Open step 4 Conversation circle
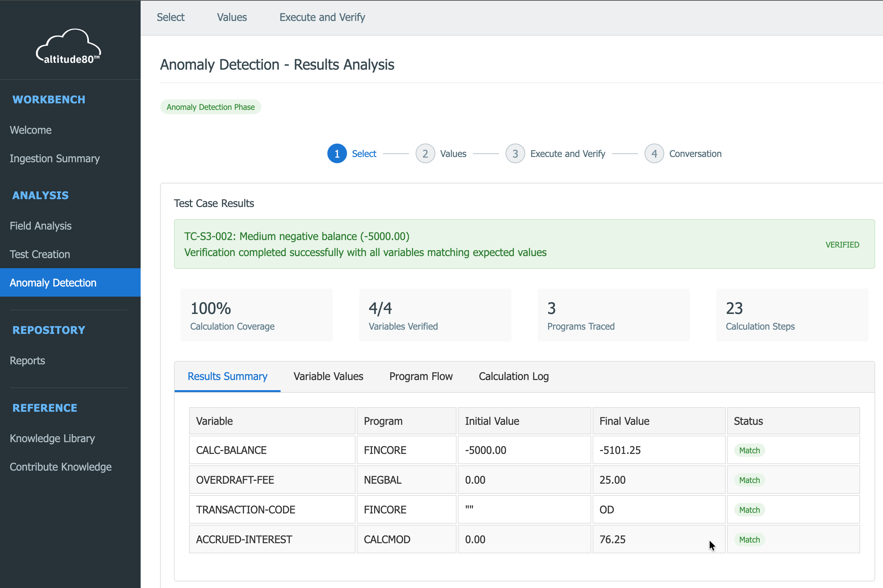 click(654, 154)
